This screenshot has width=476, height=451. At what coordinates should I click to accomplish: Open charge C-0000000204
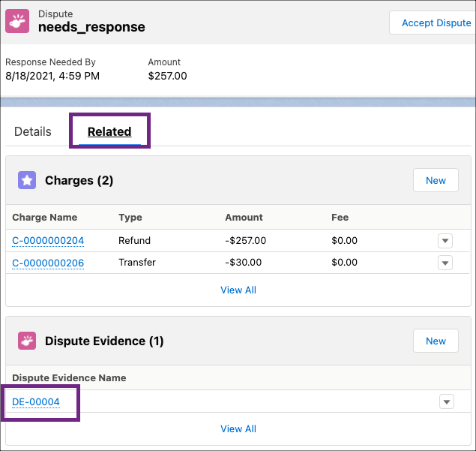(48, 241)
